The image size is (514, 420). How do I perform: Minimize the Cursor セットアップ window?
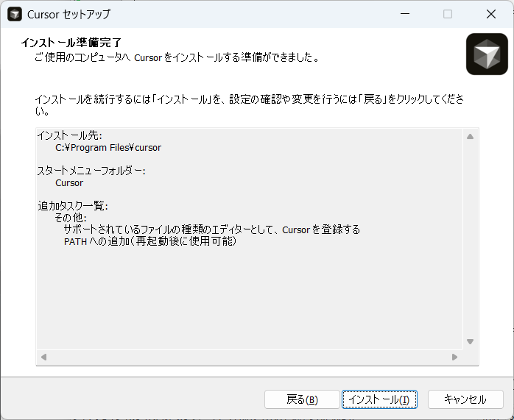(x=404, y=14)
